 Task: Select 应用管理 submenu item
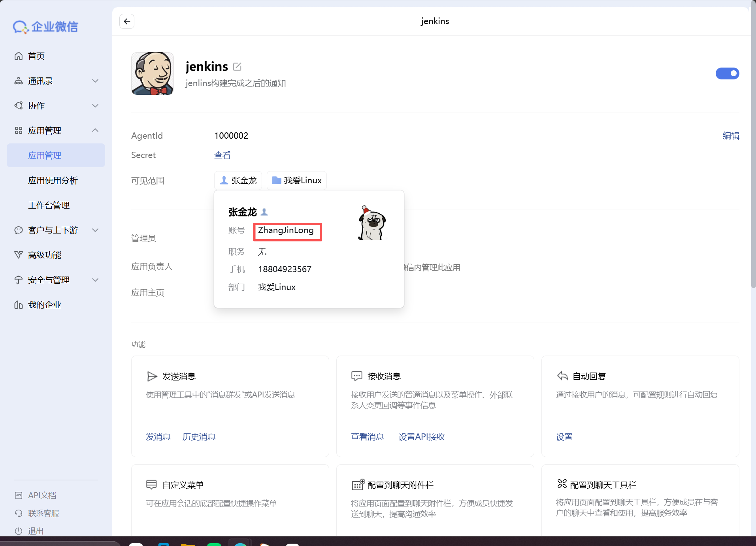pos(56,155)
